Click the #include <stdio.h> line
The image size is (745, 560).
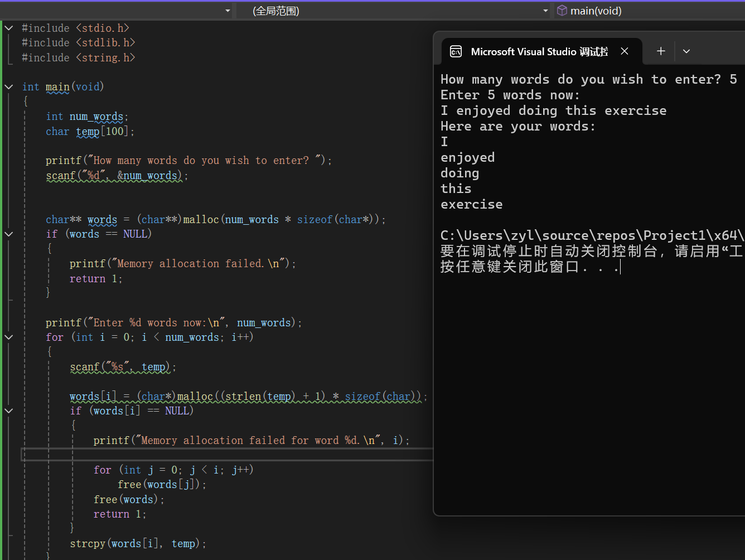click(x=76, y=28)
